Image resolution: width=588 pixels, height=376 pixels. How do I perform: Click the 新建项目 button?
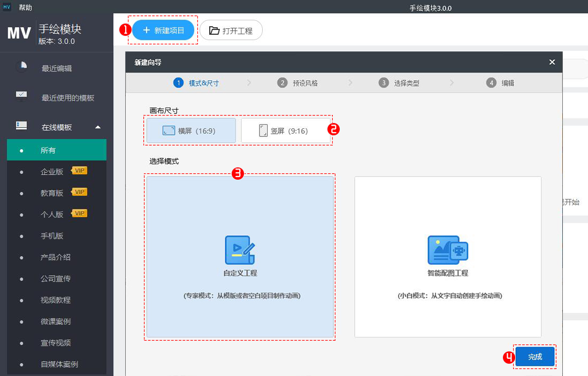click(163, 30)
